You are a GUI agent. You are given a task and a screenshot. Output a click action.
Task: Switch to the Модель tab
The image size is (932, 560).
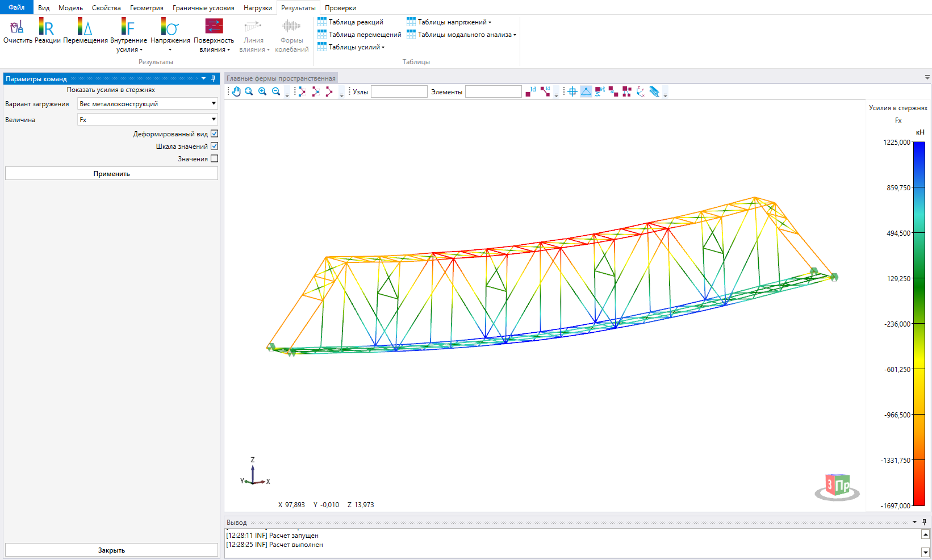coord(70,8)
